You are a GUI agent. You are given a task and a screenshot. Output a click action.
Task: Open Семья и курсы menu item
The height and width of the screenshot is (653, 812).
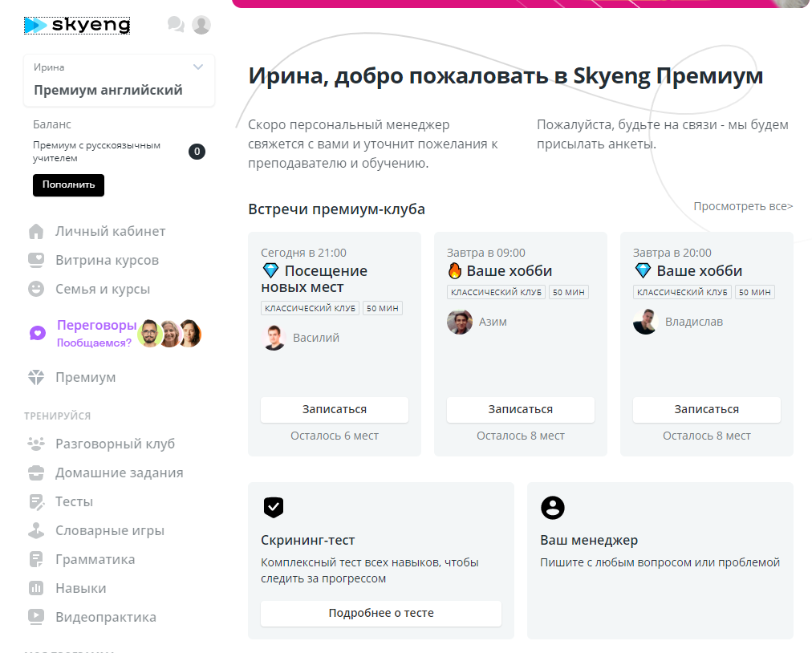103,289
